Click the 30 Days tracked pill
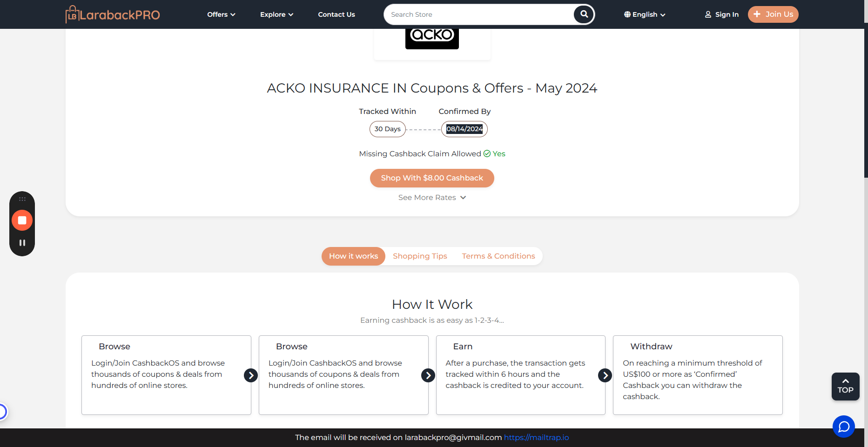This screenshot has height=447, width=868. 388,129
